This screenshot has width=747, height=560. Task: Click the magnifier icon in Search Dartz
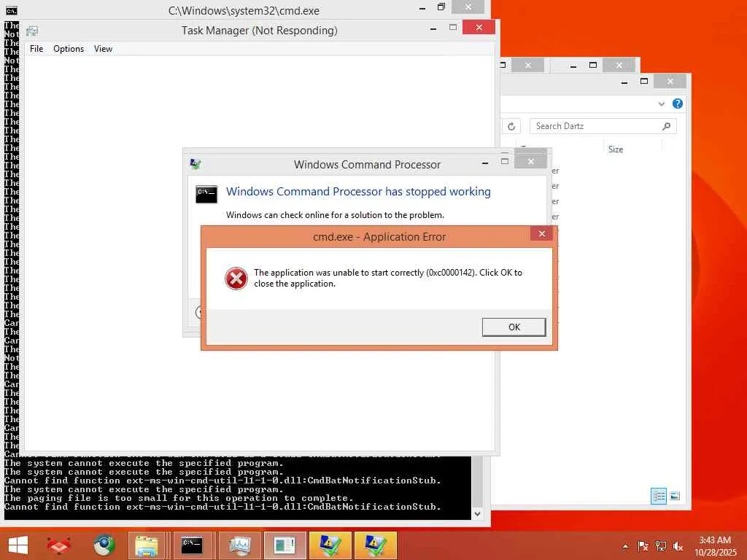coord(666,126)
